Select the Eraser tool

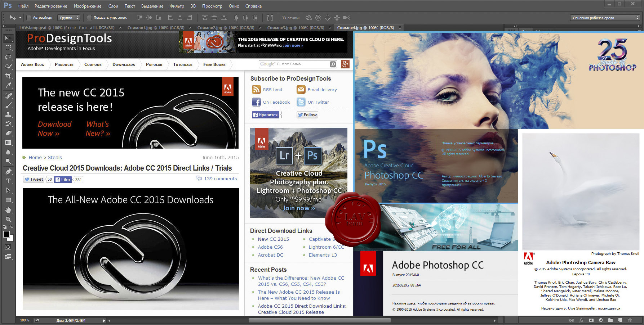[8, 133]
